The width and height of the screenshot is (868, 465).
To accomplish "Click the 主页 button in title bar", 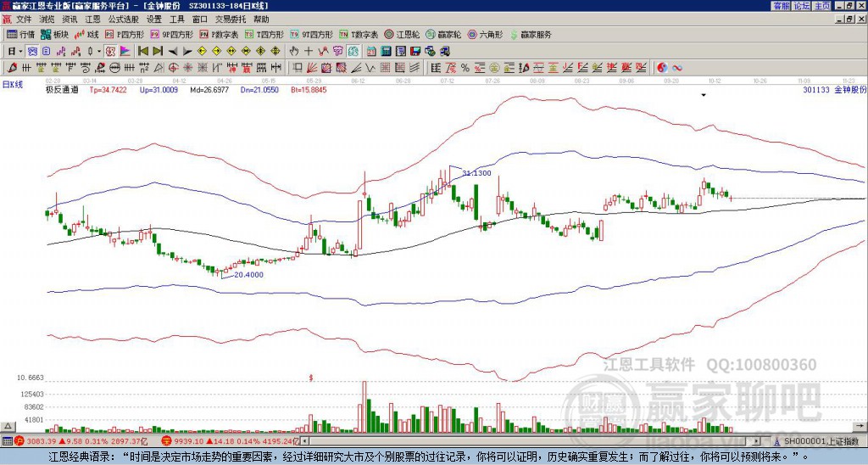I will pos(822,6).
